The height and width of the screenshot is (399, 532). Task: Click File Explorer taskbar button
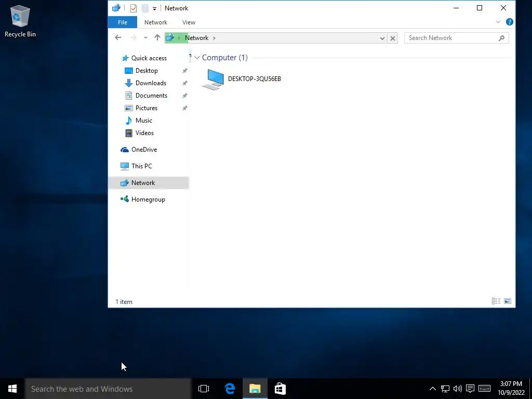click(x=255, y=389)
